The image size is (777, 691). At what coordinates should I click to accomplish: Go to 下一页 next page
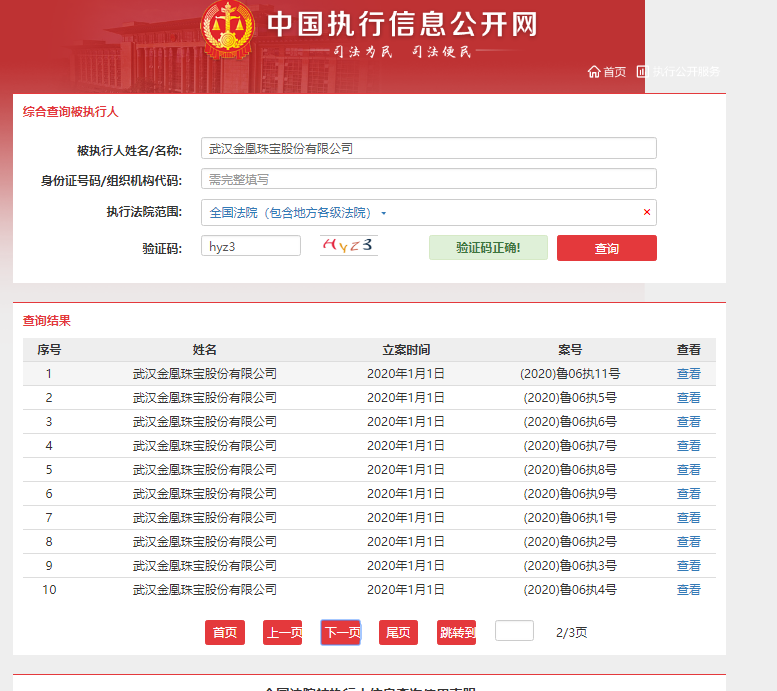[x=340, y=633]
